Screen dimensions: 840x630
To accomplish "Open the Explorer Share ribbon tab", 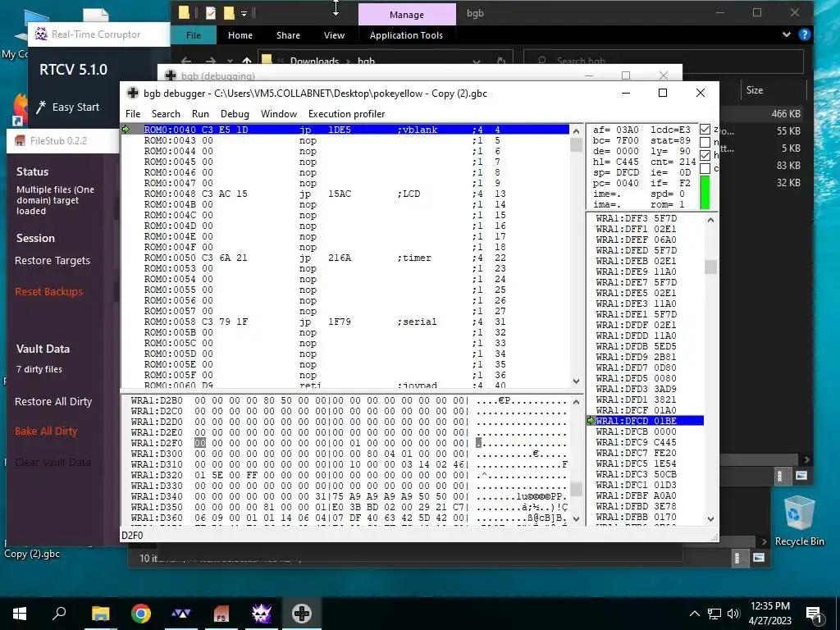I will pos(288,34).
